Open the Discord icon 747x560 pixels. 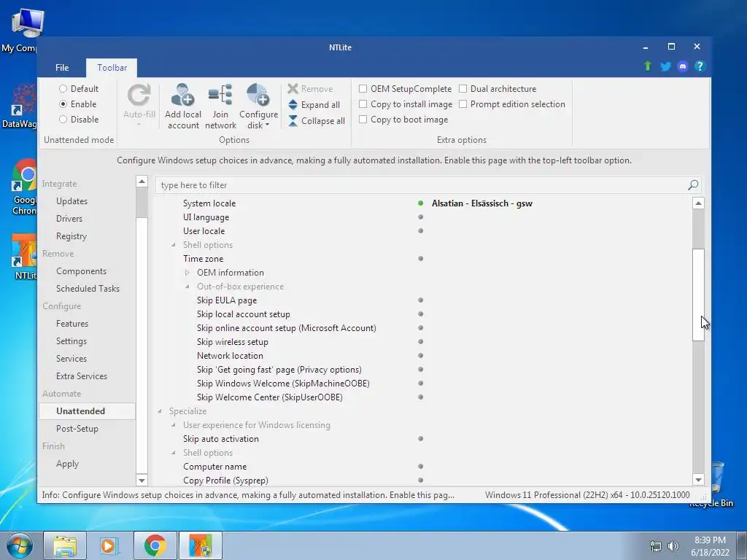[x=683, y=66]
